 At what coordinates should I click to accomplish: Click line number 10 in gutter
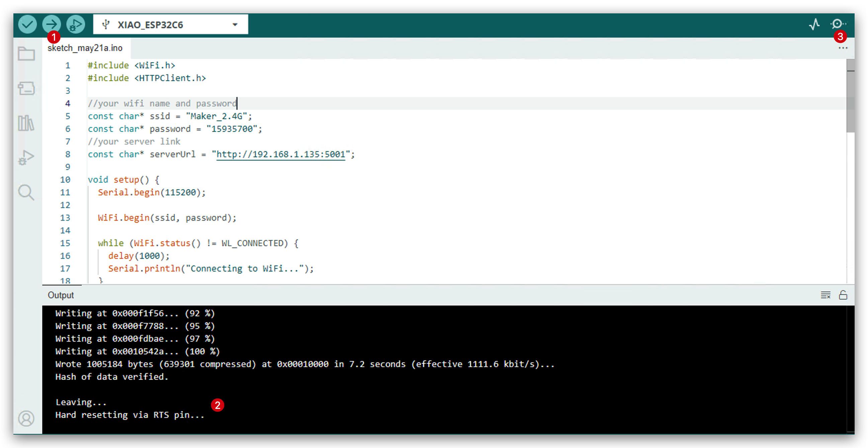pyautogui.click(x=65, y=180)
